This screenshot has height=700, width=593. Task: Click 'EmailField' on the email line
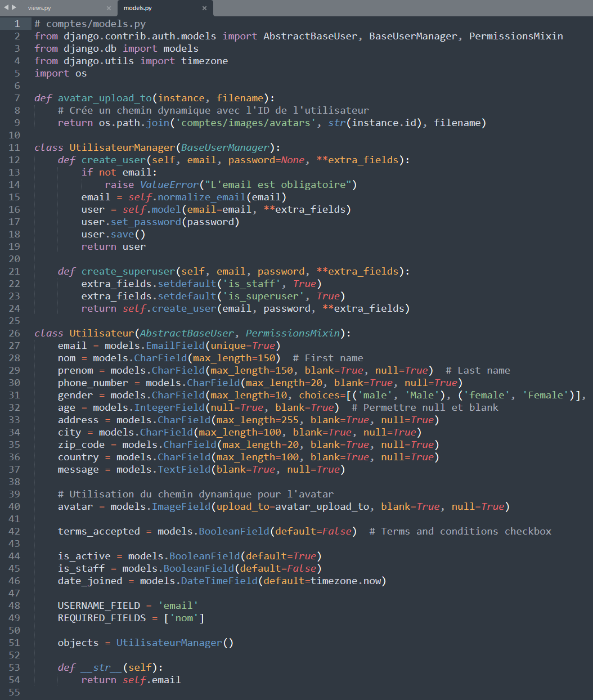point(176,345)
